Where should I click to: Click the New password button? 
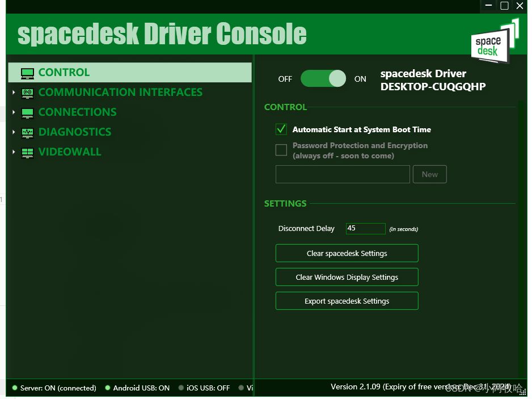pos(429,174)
